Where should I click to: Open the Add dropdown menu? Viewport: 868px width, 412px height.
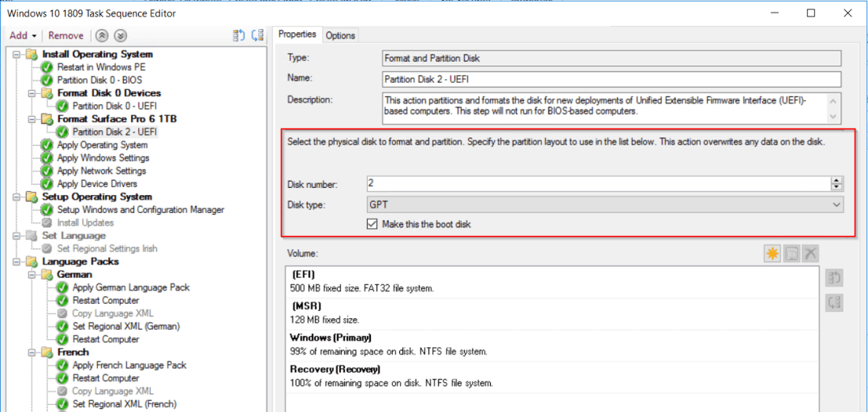point(23,36)
